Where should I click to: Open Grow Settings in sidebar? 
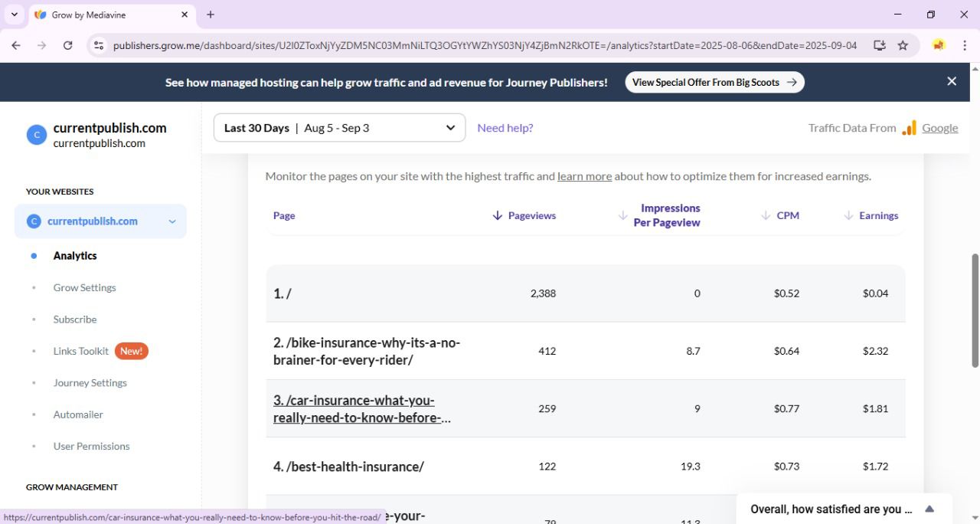tap(84, 287)
